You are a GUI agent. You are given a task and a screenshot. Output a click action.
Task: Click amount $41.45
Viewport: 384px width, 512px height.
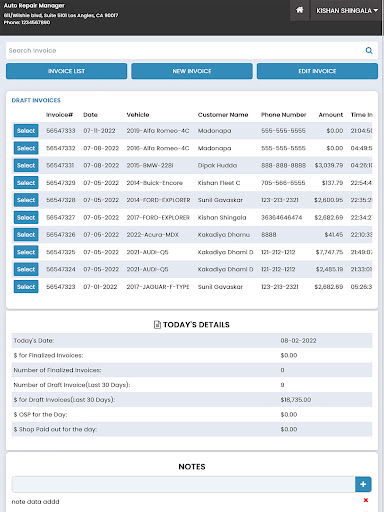click(x=334, y=235)
